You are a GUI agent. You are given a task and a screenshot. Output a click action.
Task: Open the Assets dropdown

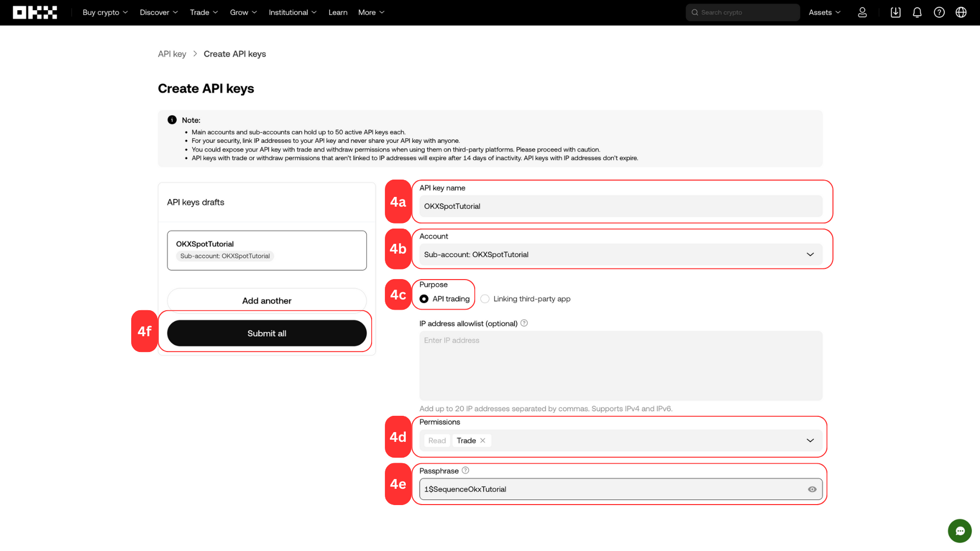(x=824, y=12)
